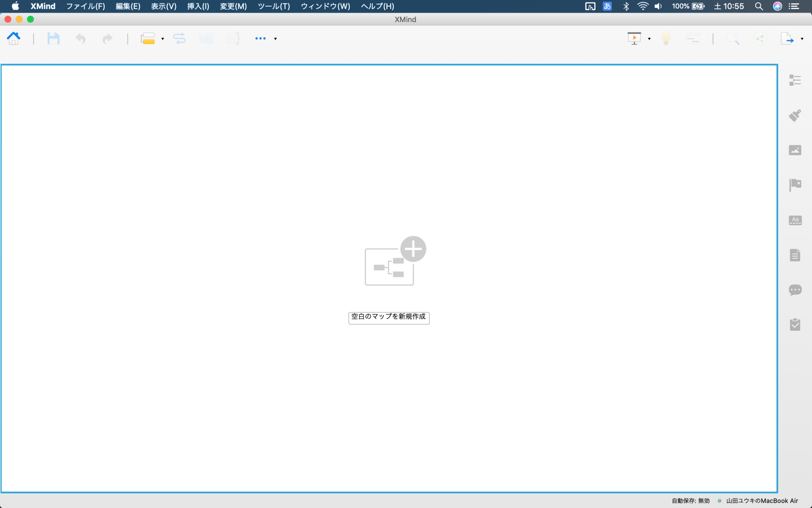Screen dimensions: 812x508
Task: Open the ツール(T) menu
Action: pyautogui.click(x=274, y=6)
